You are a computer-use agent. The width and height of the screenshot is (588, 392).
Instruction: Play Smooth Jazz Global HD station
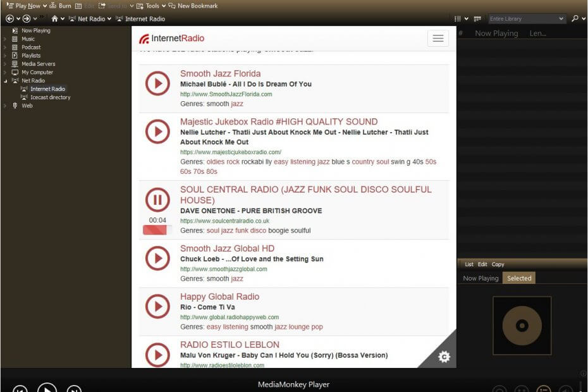[x=157, y=258]
